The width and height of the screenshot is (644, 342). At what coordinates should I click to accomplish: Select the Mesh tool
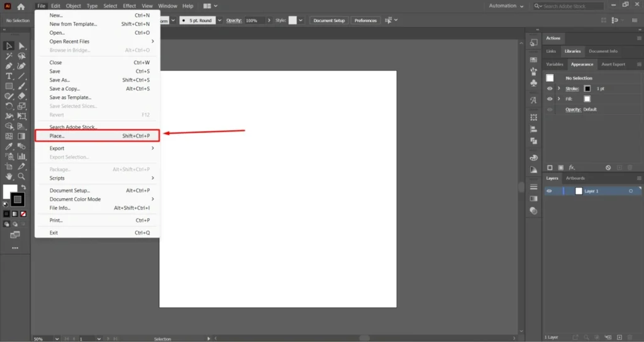9,136
